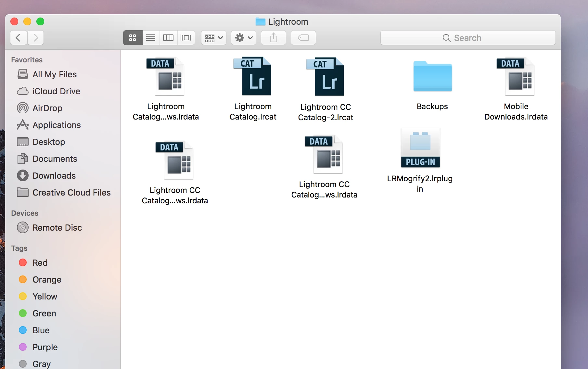
Task: Click the Lightroom folder icon in the title bar
Action: (260, 22)
